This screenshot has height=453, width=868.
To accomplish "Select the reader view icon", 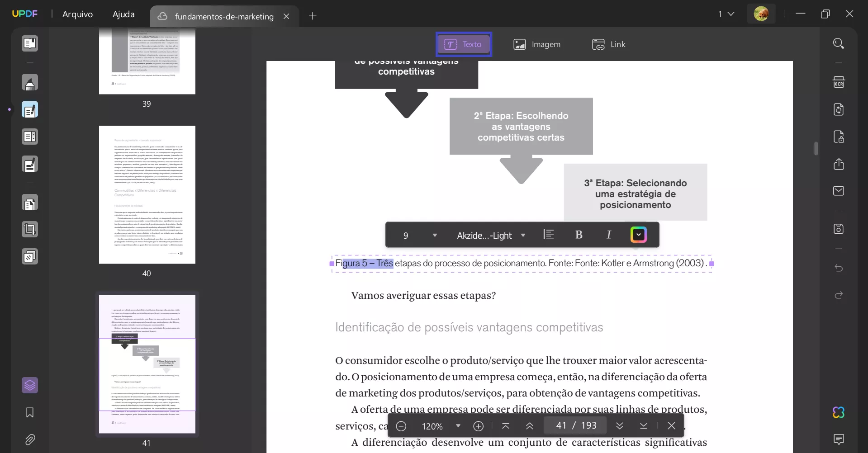I will 29,43.
